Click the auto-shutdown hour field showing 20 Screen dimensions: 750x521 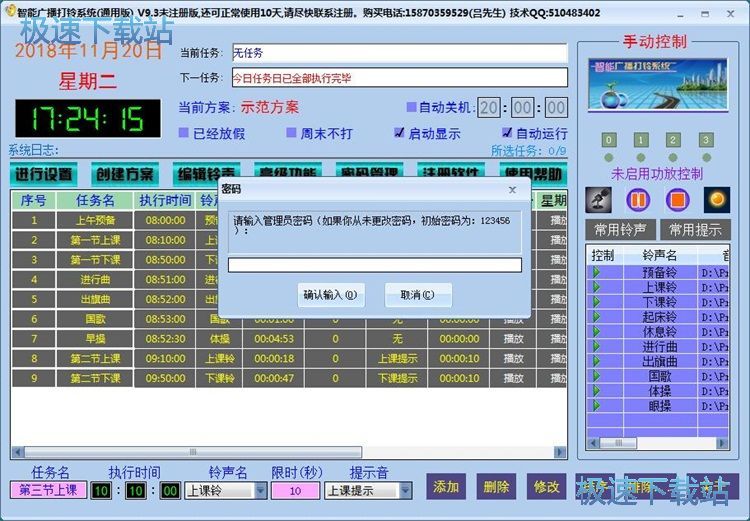(x=489, y=108)
